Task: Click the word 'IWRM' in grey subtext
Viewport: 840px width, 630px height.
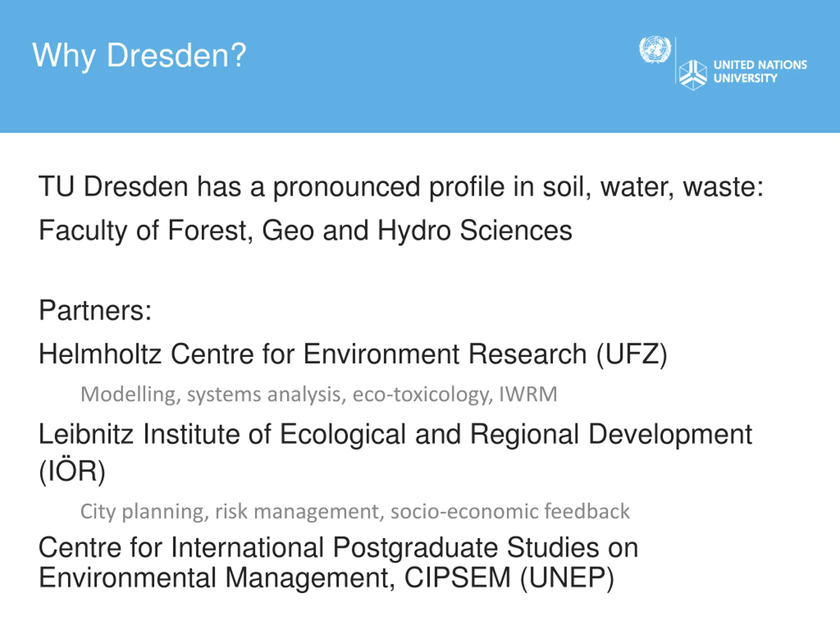Action: pos(528,394)
